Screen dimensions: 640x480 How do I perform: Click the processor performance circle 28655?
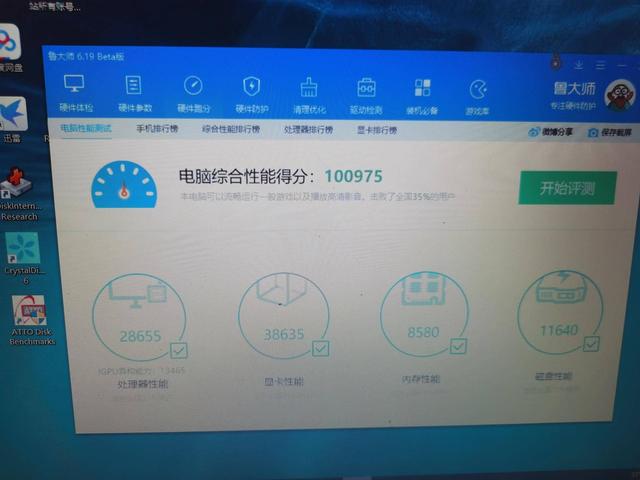[x=140, y=317]
